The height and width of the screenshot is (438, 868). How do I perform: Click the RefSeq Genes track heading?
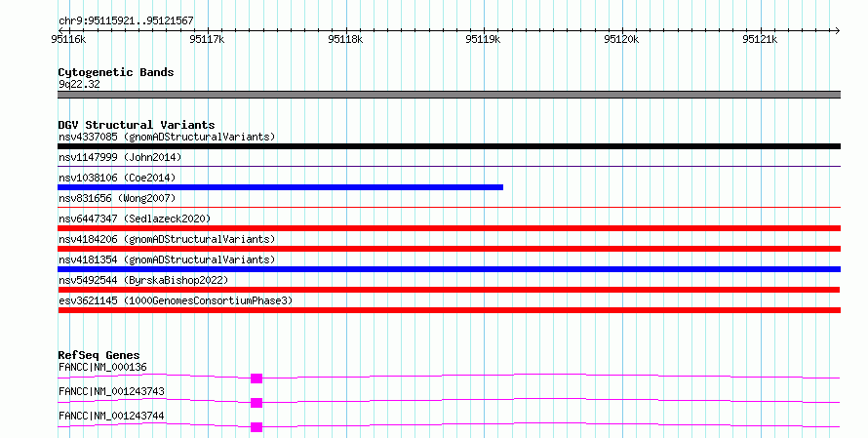pyautogui.click(x=99, y=355)
